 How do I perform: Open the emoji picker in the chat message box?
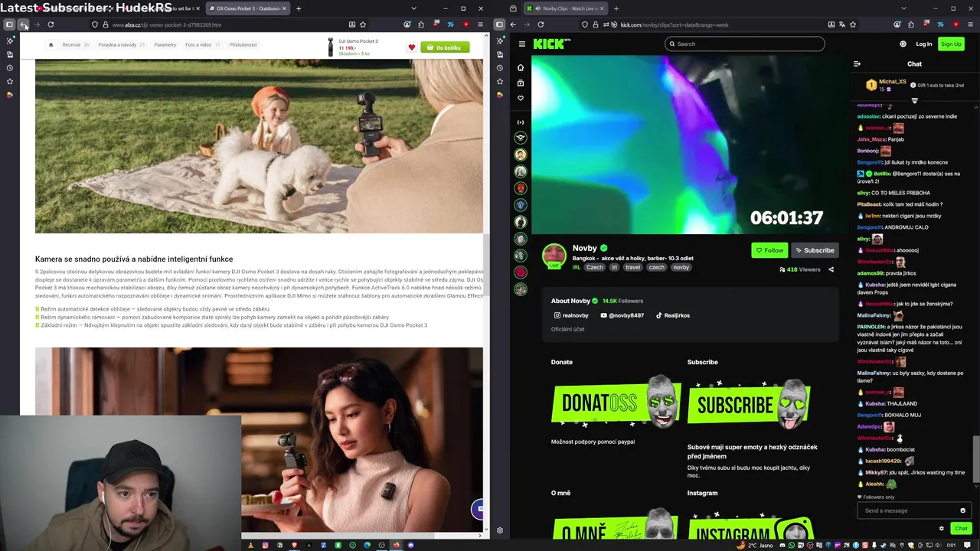(x=962, y=510)
